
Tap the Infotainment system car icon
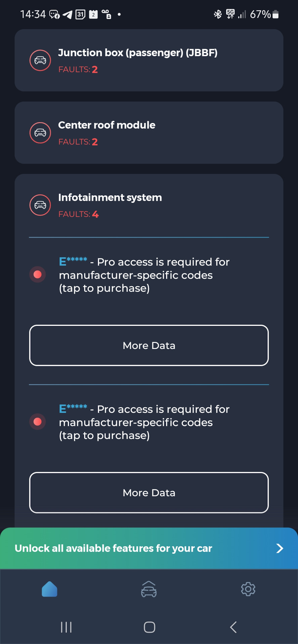[x=40, y=205]
